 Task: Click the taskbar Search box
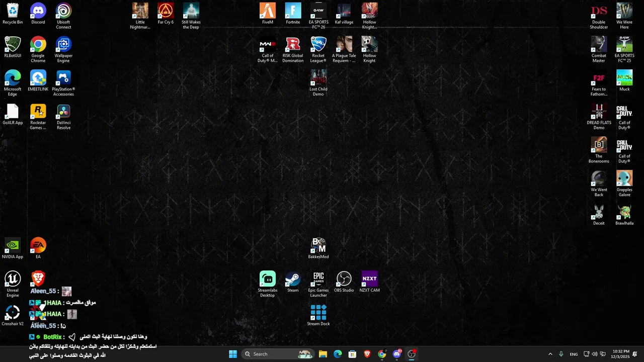[278, 354]
